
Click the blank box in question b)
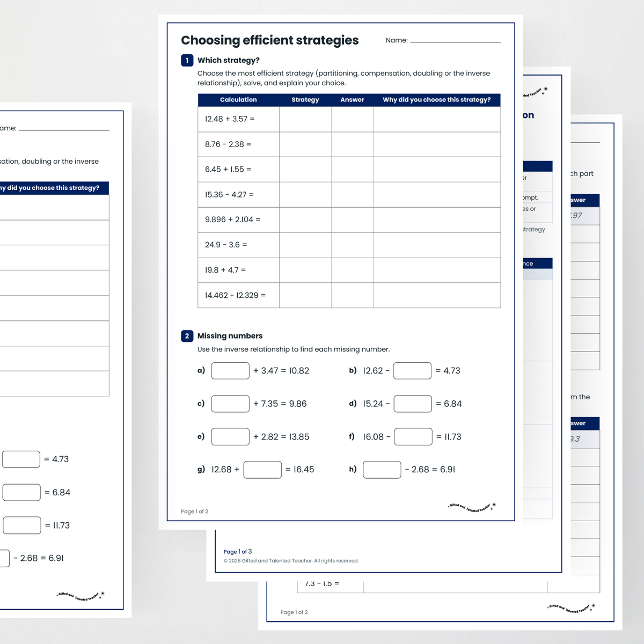pos(412,371)
